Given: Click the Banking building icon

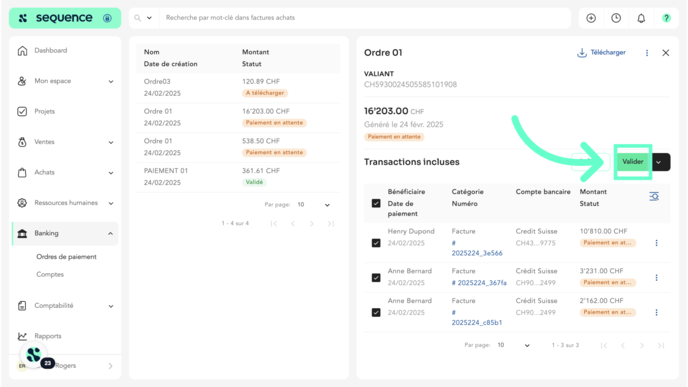Looking at the screenshot, I should pos(22,233).
